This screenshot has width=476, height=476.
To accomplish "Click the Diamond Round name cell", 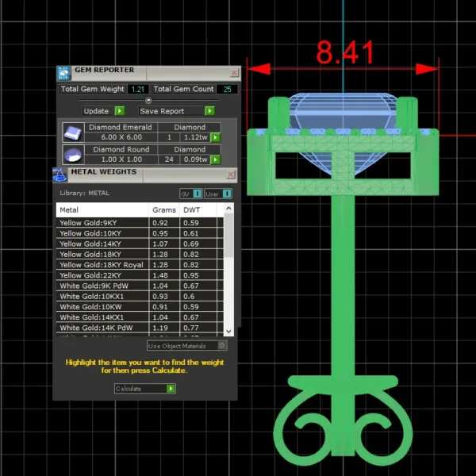I will pos(121,149).
